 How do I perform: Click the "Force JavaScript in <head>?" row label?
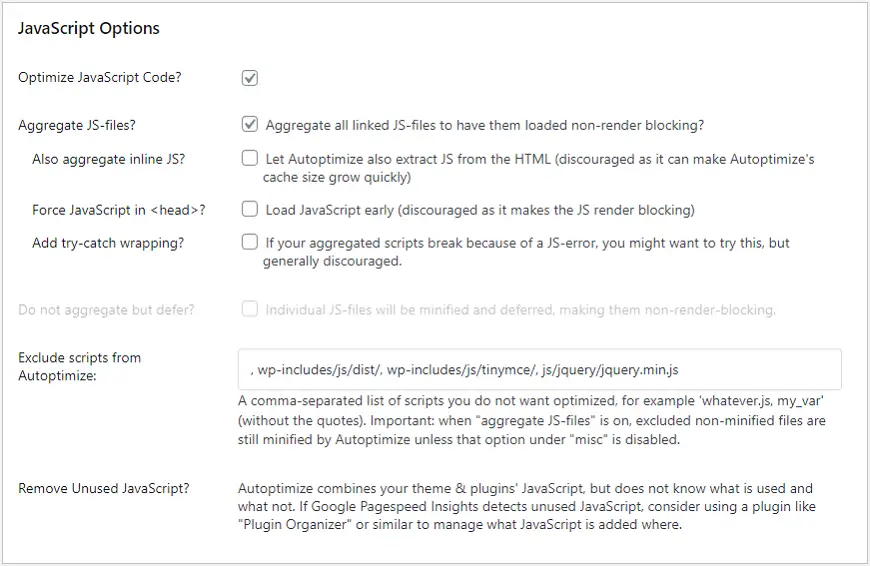(119, 210)
